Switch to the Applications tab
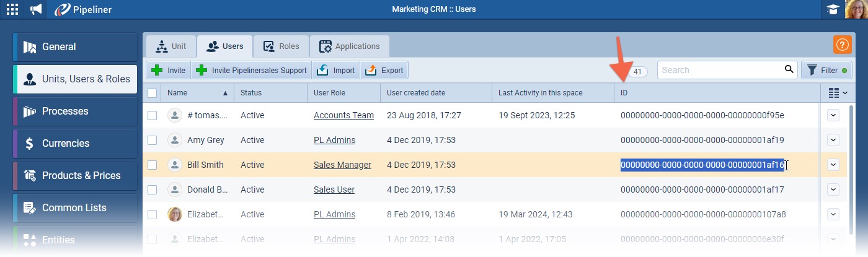The height and width of the screenshot is (257, 868). [x=349, y=46]
